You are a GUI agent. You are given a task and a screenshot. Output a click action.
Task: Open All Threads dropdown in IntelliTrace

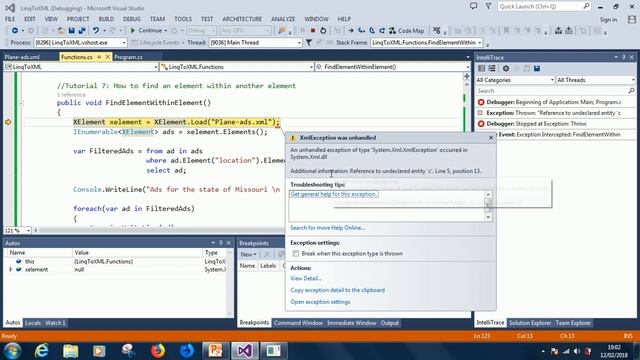(596, 80)
